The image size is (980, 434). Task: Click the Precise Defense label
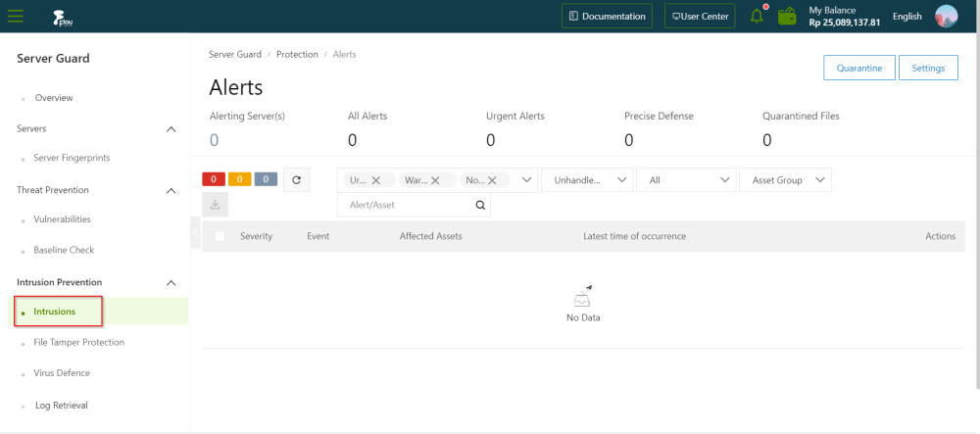pyautogui.click(x=659, y=117)
